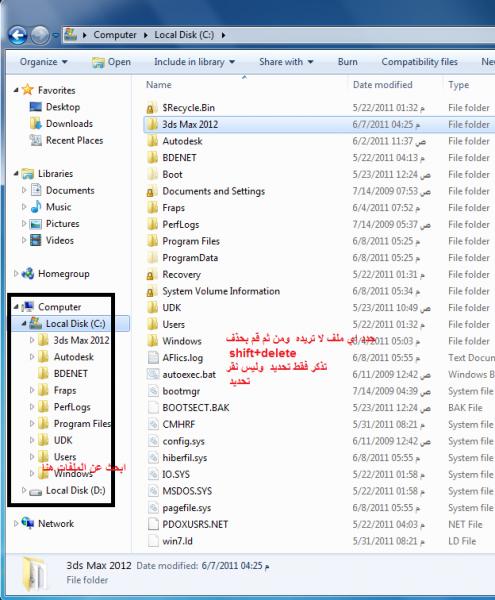Image resolution: width=495 pixels, height=600 pixels.
Task: Select the Favorites star icon
Action: click(x=28, y=90)
